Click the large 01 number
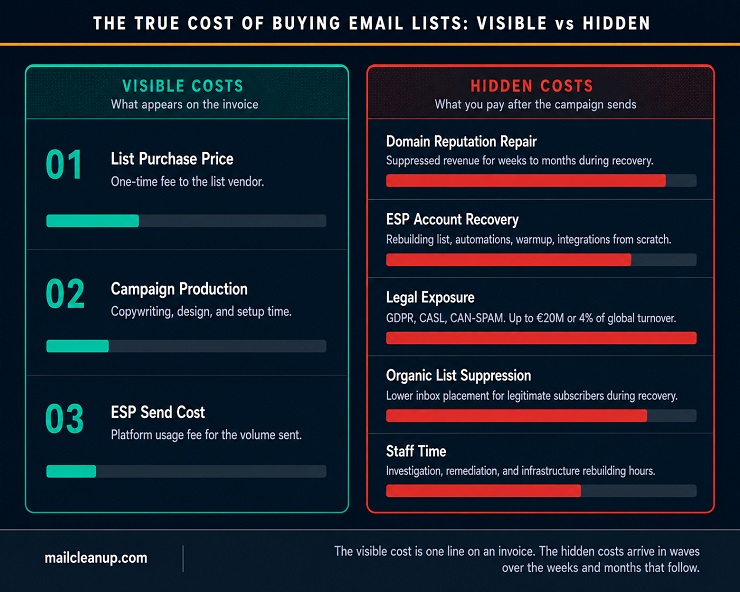Viewport: 740px width, 592px height. (x=64, y=165)
